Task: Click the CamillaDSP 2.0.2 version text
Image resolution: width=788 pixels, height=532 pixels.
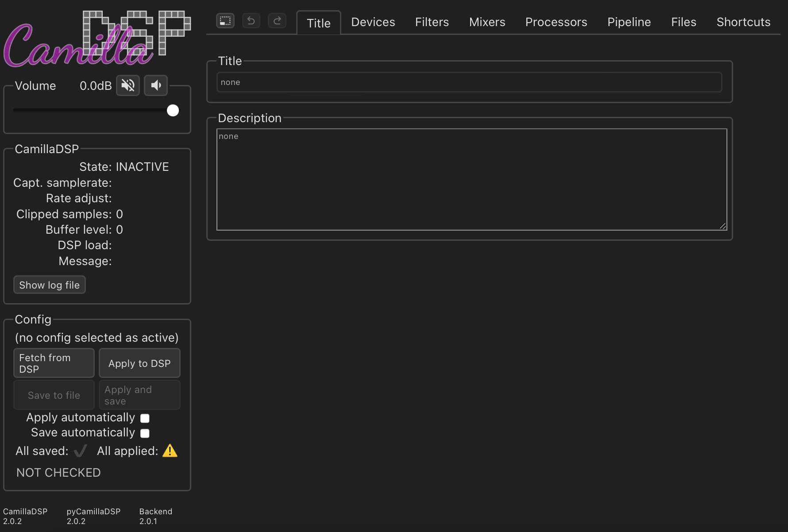Action: pyautogui.click(x=25, y=516)
